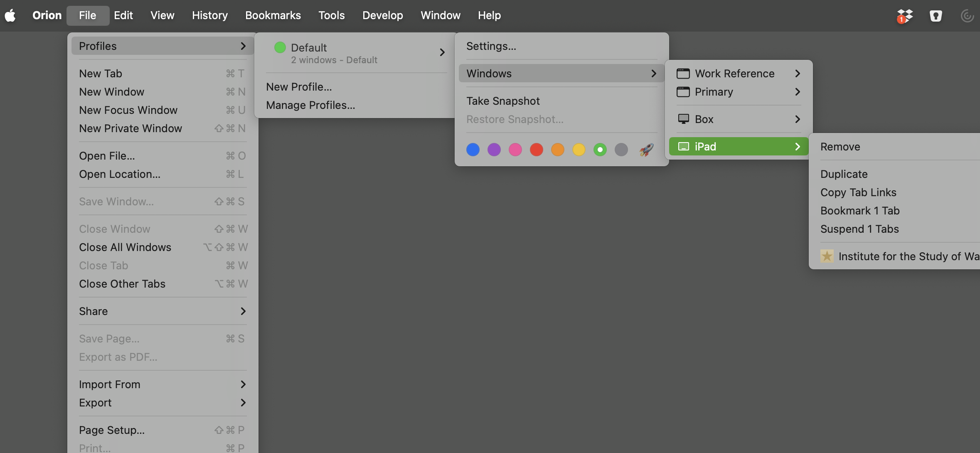Click Take Snapshot in profile menu
This screenshot has height=453, width=980.
click(503, 101)
